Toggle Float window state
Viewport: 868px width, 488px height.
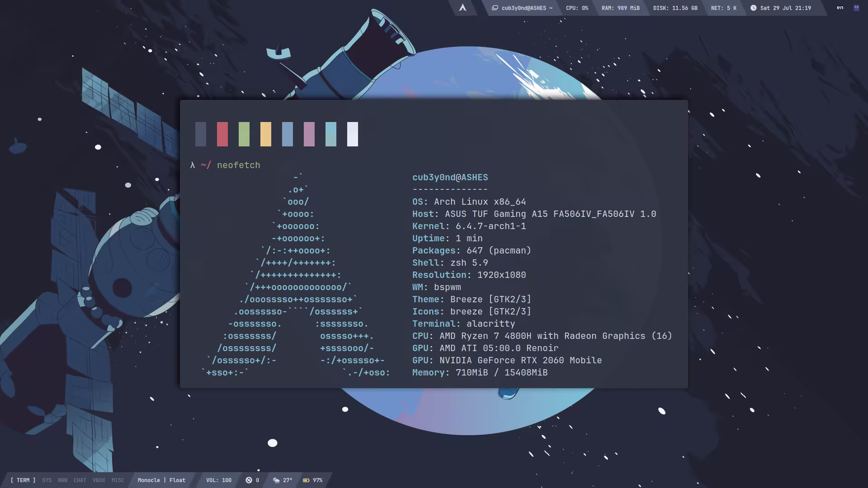177,480
